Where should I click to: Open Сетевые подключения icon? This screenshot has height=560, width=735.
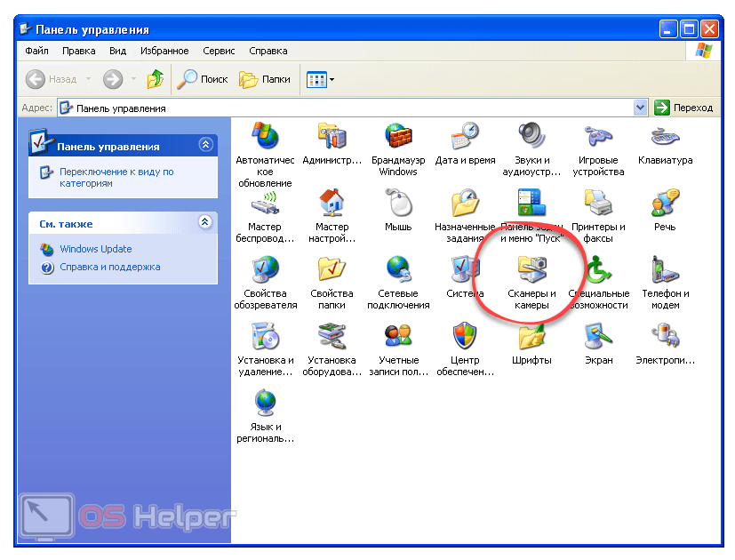pyautogui.click(x=398, y=271)
